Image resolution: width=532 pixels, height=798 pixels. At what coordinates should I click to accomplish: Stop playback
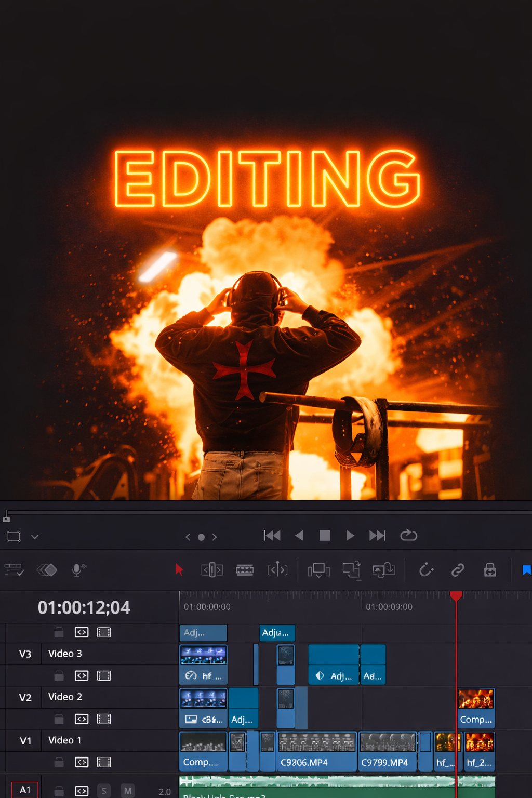point(325,536)
